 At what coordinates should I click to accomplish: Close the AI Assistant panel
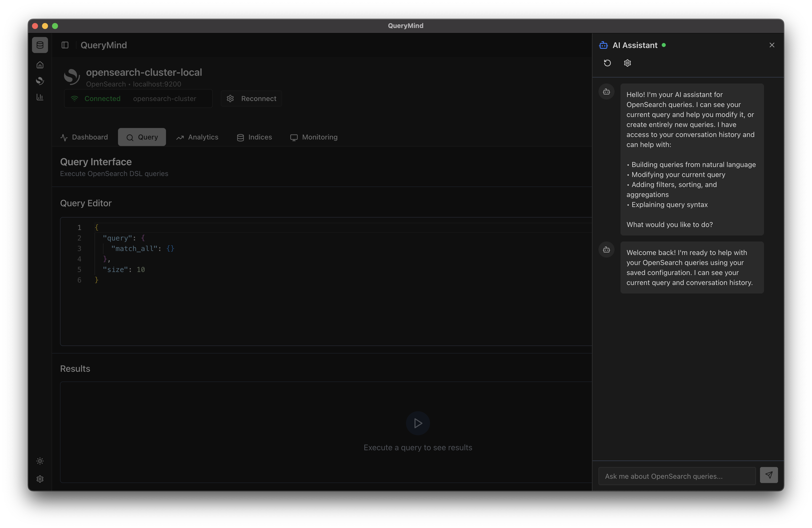[x=772, y=45]
